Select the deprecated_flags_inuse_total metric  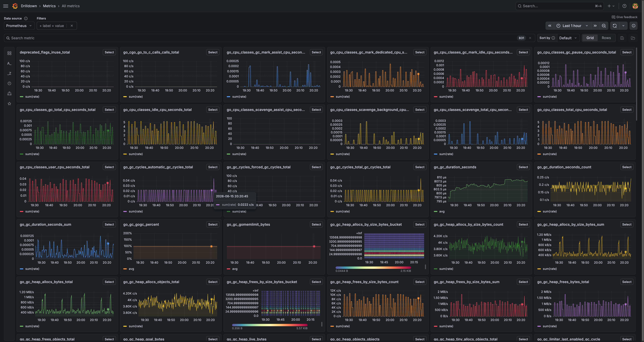[109, 52]
